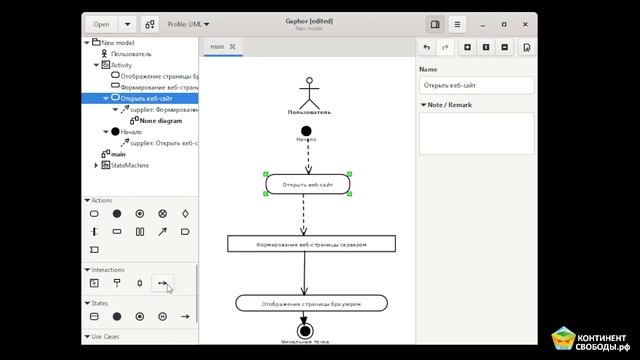Pick the Decision node diamond tool
The image size is (640, 360).
(x=185, y=213)
